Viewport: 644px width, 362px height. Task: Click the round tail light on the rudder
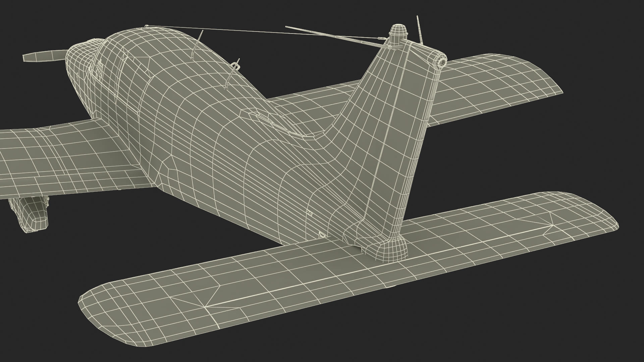[442, 62]
